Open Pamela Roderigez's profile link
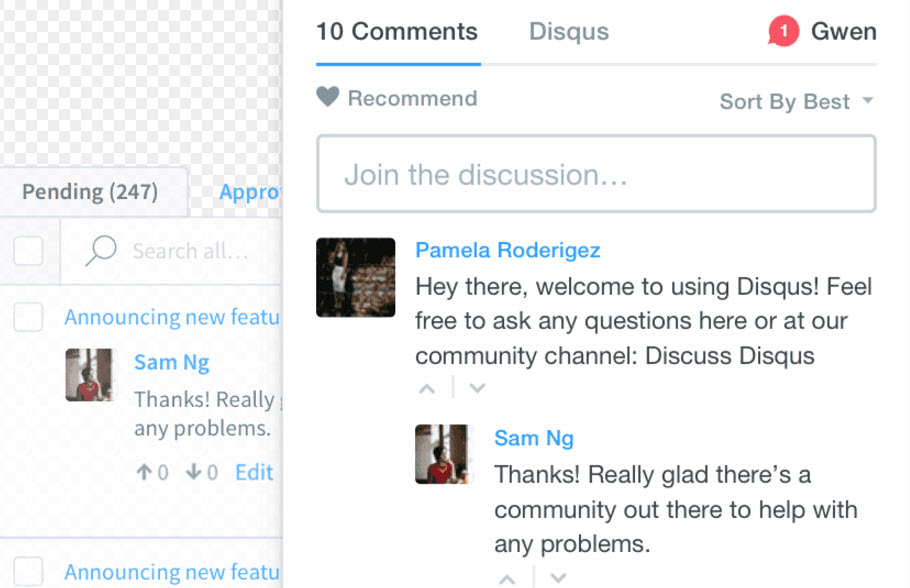910x588 pixels. click(508, 250)
